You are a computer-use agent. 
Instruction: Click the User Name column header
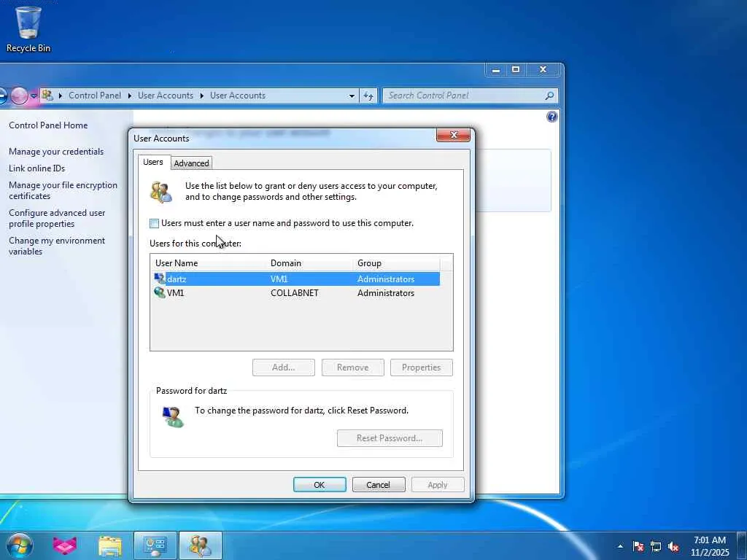[209, 262]
